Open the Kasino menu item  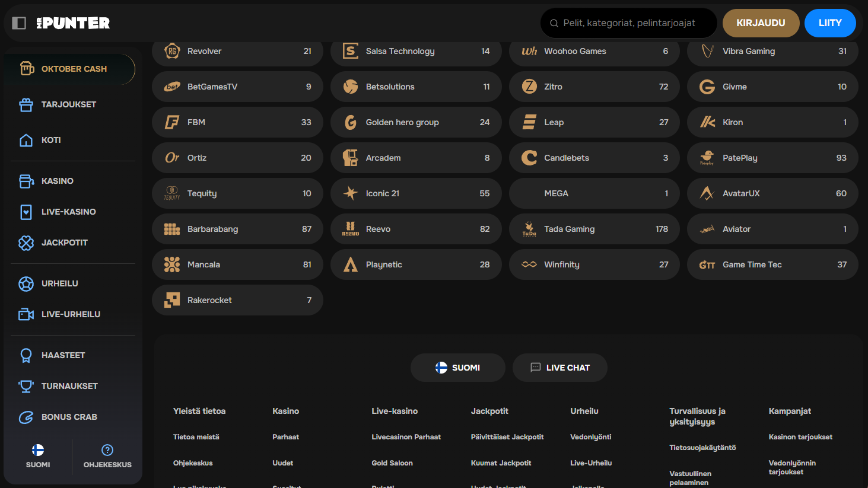point(58,181)
